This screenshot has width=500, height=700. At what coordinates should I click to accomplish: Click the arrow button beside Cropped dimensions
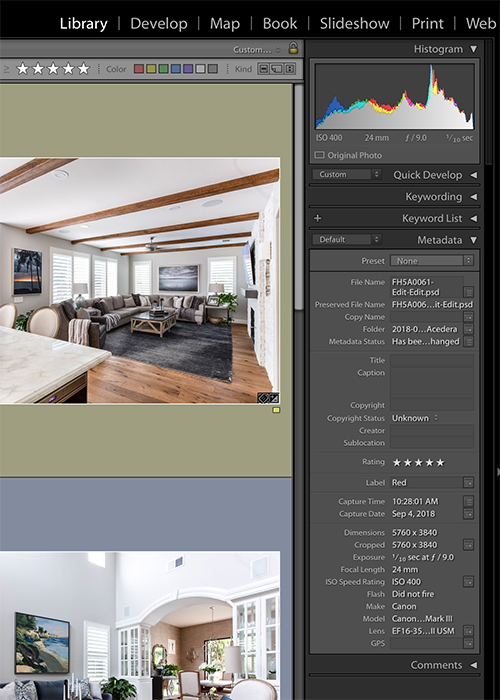tap(468, 545)
